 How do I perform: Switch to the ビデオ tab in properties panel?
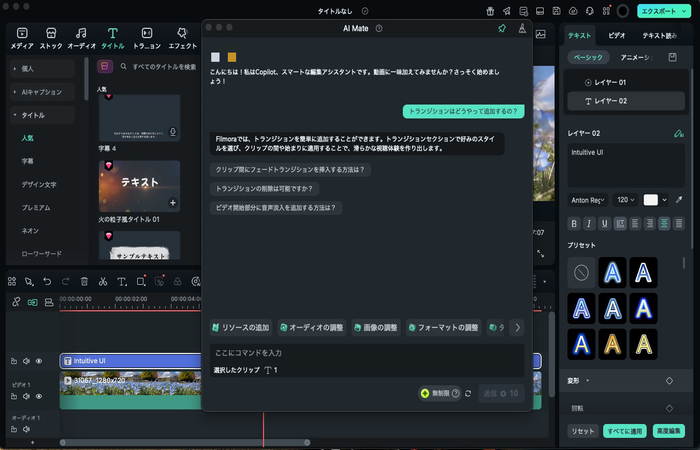click(x=617, y=35)
